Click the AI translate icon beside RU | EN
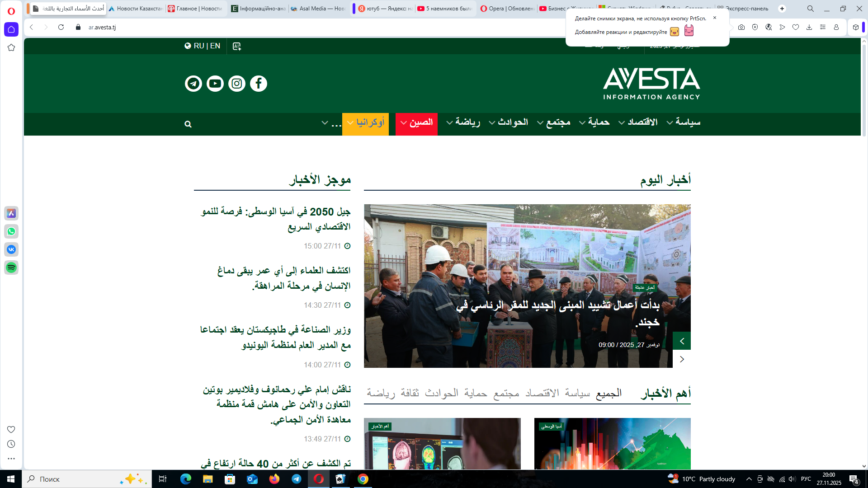The image size is (868, 488). click(237, 46)
